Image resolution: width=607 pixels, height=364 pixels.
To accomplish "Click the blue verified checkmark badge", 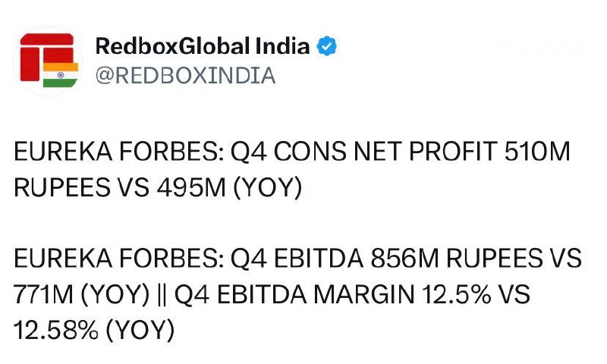I will (326, 46).
